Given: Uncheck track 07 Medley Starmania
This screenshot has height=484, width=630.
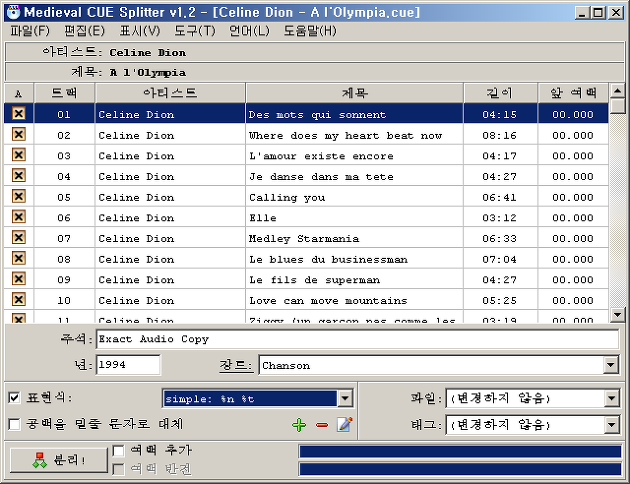Looking at the screenshot, I should (18, 237).
